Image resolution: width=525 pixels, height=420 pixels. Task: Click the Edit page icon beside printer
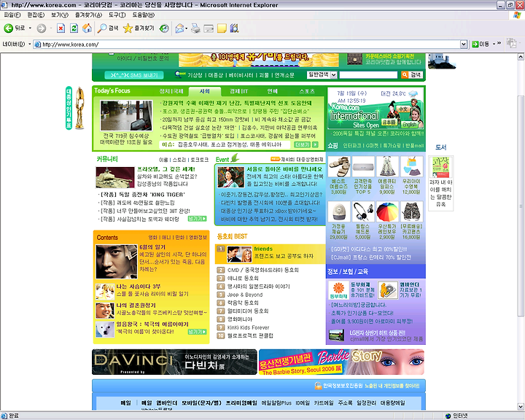[209, 28]
